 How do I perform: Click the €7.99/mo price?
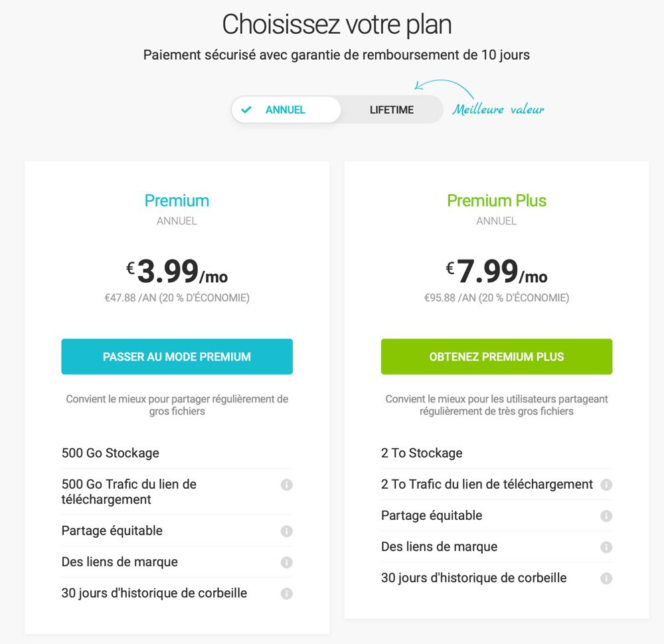click(x=497, y=272)
